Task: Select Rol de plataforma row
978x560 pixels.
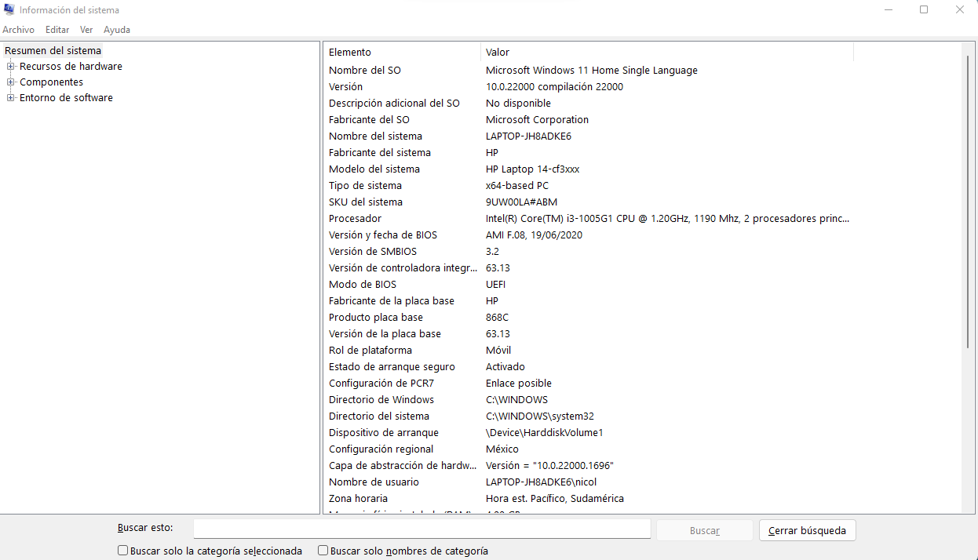Action: (x=589, y=351)
